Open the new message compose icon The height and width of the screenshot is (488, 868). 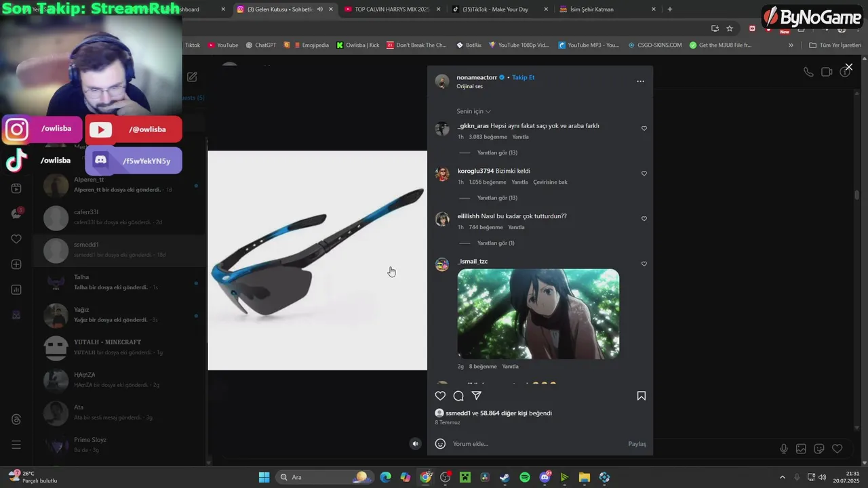[x=192, y=77]
